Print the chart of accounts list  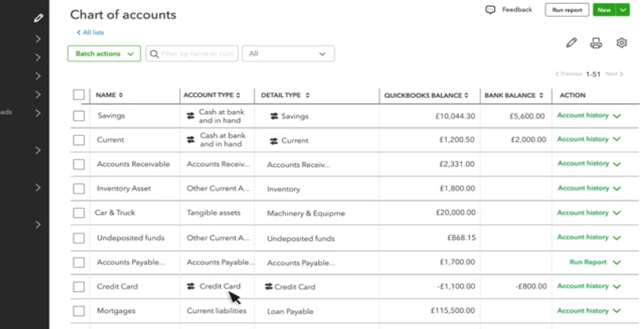(x=596, y=43)
